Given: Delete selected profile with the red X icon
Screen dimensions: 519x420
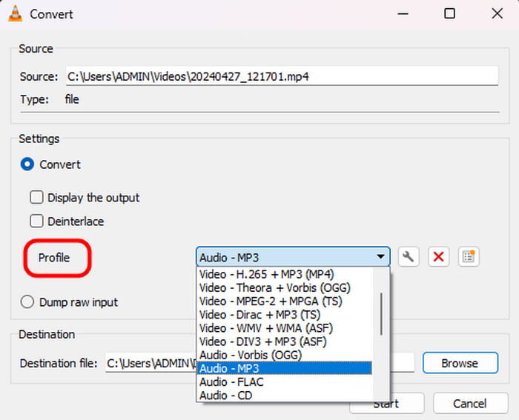Looking at the screenshot, I should pyautogui.click(x=439, y=256).
